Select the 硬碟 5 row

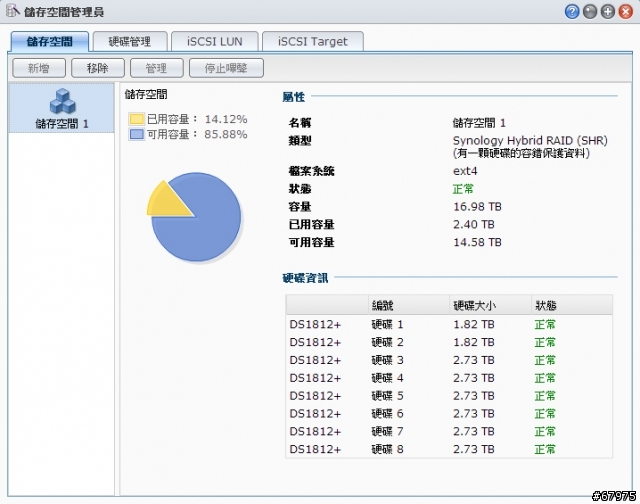point(449,396)
